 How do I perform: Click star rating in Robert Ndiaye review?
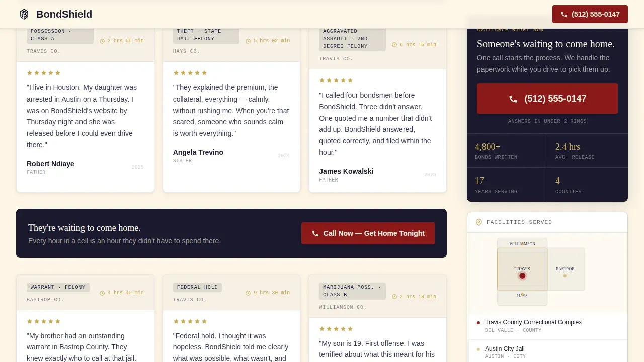[x=44, y=73]
